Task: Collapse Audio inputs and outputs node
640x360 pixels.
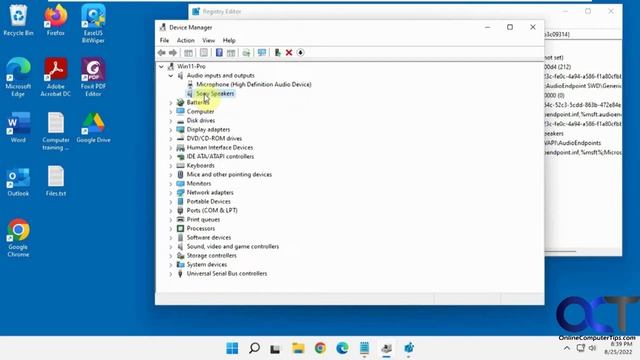Action: point(171,76)
